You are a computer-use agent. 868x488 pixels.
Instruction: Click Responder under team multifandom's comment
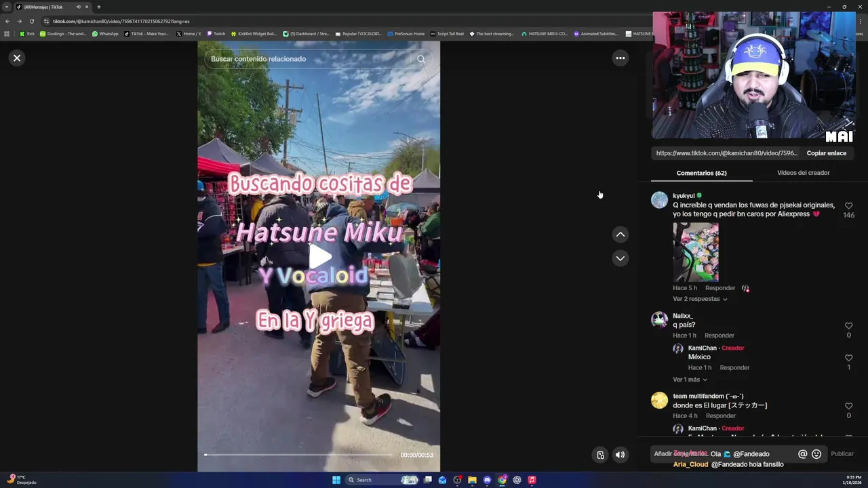(720, 416)
